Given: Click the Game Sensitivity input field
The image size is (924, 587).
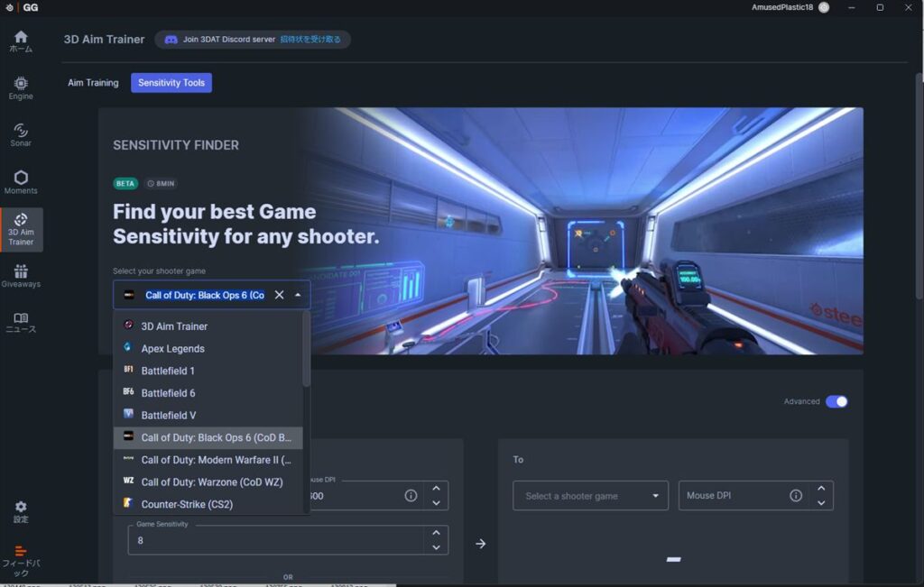Looking at the screenshot, I should tap(275, 540).
